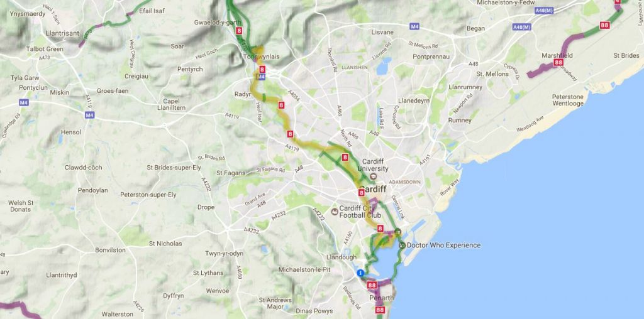Select the Bonvilston village label
This screenshot has width=644, height=319.
click(110, 250)
